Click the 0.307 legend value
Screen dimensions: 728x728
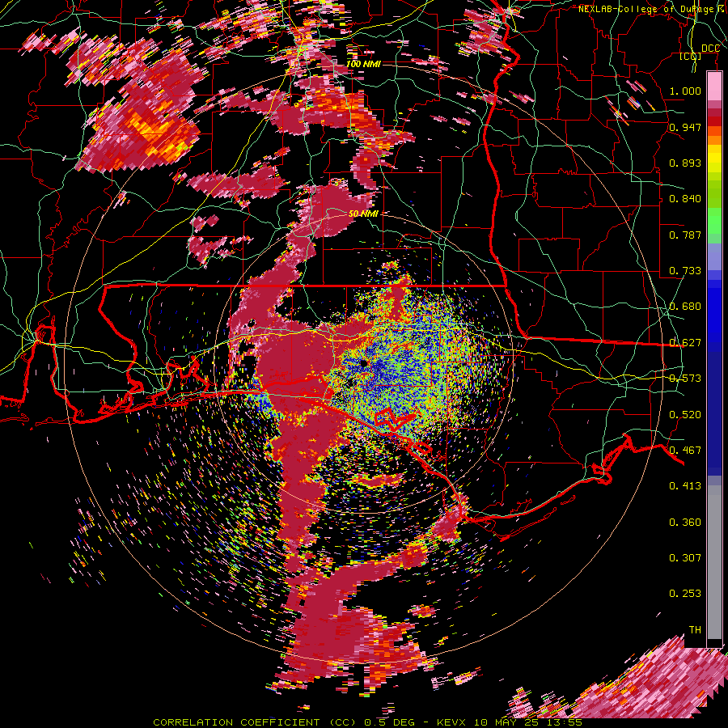685,558
